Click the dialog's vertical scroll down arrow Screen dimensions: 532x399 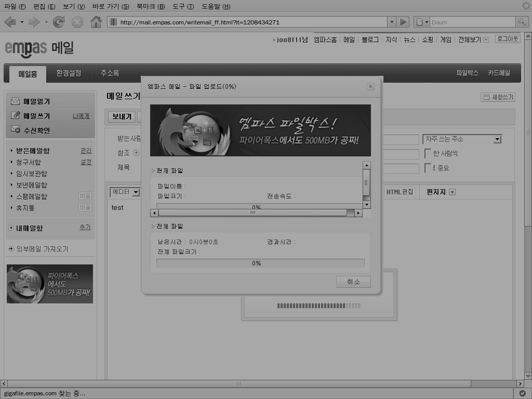click(x=366, y=205)
